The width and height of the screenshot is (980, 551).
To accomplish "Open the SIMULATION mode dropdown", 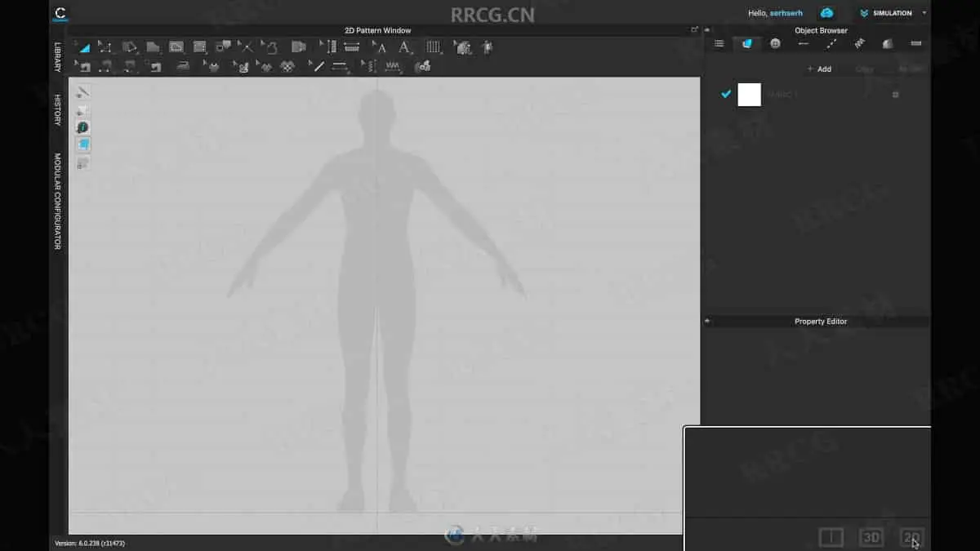I will point(892,13).
